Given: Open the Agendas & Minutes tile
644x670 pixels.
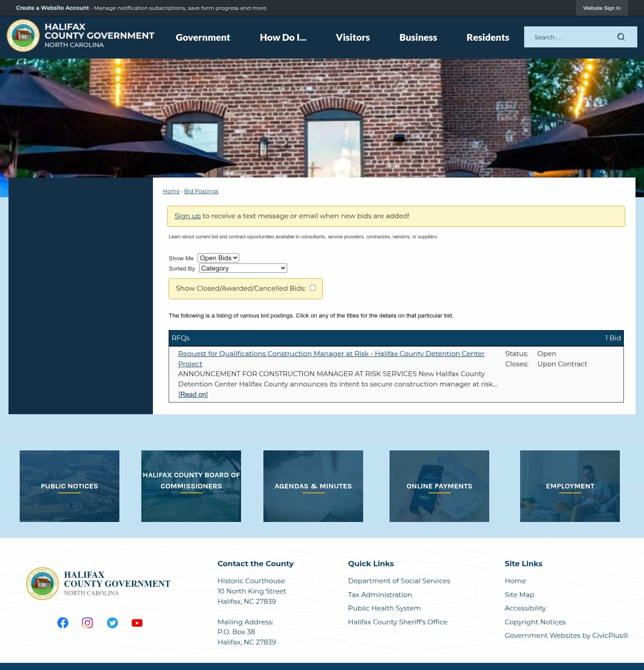Looking at the screenshot, I should 313,486.
